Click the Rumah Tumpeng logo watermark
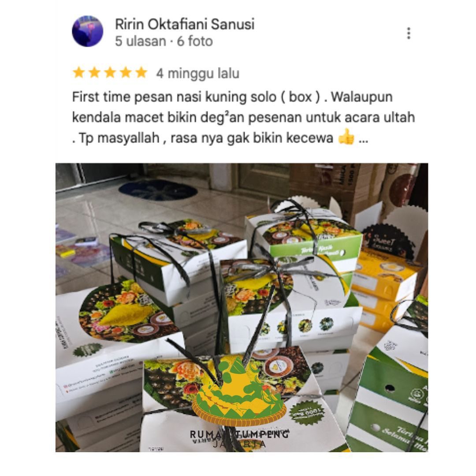Image resolution: width=476 pixels, height=476 pixels. 239,392
